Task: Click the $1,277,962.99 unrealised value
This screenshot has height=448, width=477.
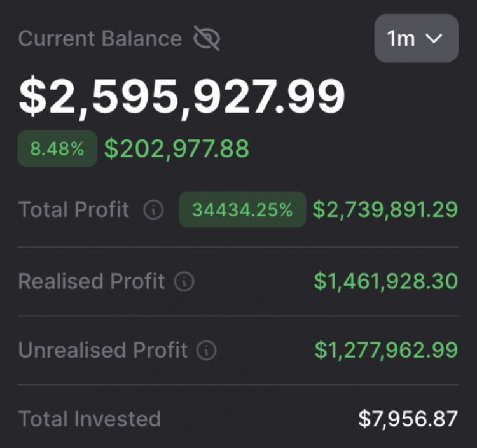Action: click(386, 350)
